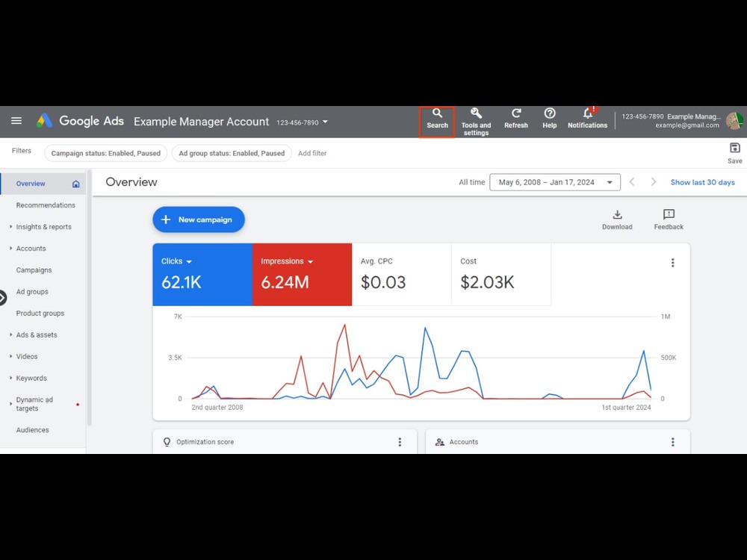Click the 1st quarter 2024 axis label
The width and height of the screenshot is (747, 560).
click(626, 408)
